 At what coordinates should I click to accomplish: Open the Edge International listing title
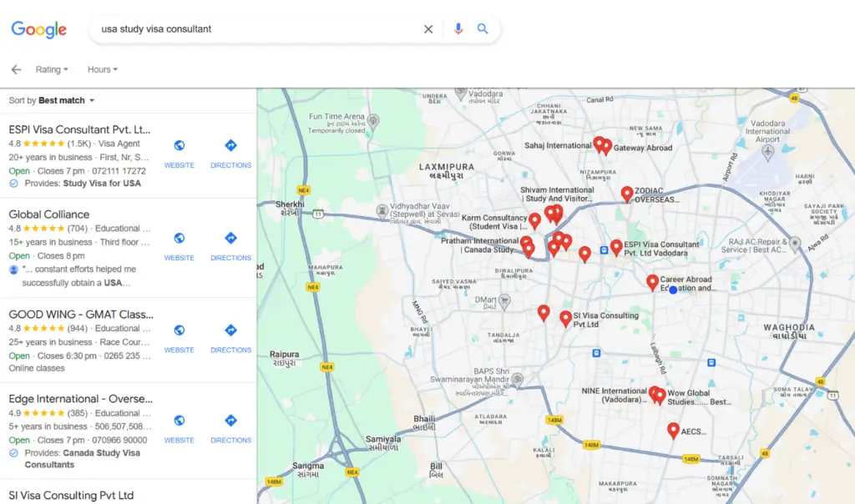(81, 398)
